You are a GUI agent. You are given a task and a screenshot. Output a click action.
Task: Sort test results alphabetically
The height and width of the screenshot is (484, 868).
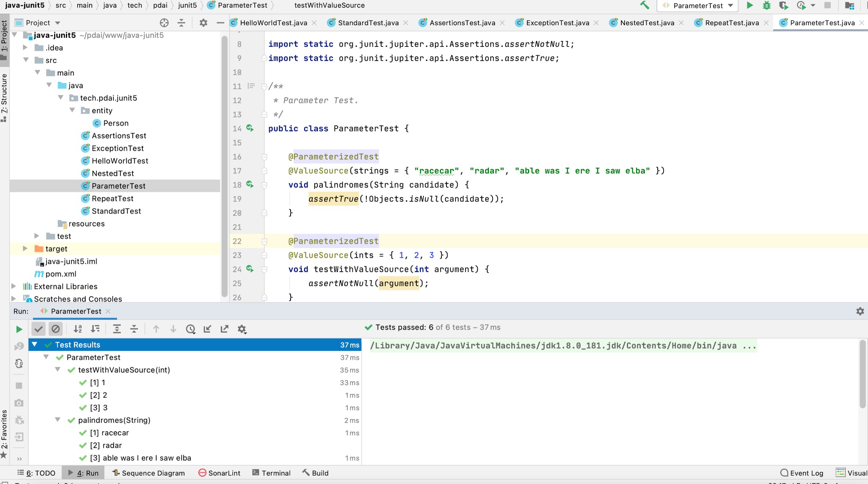(x=78, y=329)
